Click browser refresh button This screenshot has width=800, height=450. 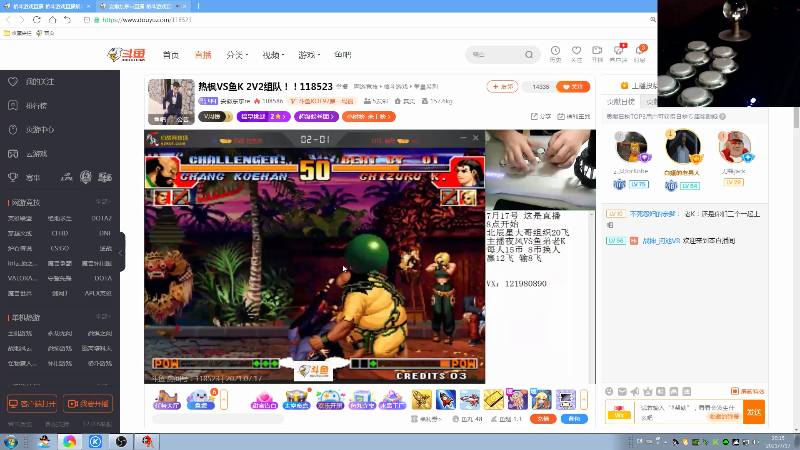point(37,19)
